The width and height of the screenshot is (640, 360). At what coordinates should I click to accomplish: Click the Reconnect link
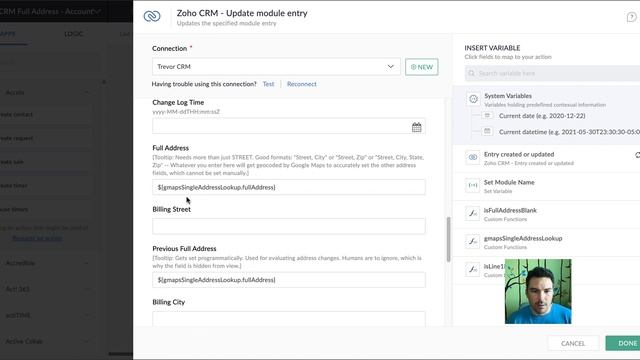click(302, 84)
